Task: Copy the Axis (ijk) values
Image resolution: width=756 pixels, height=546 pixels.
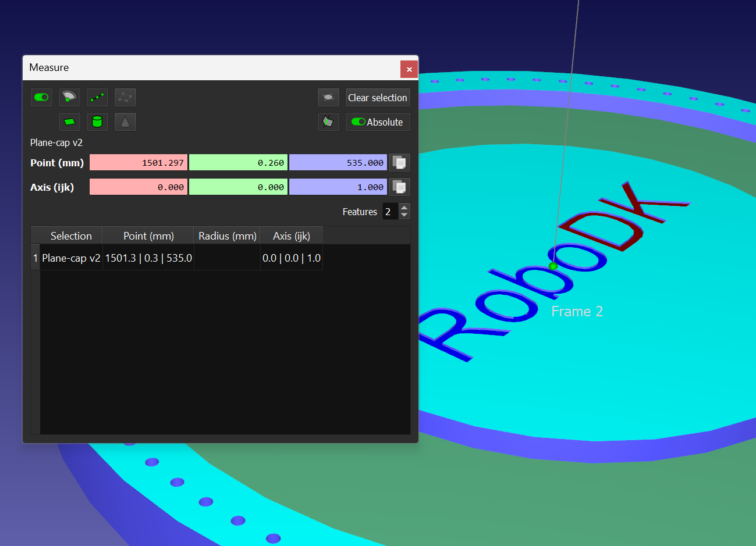Action: click(x=399, y=187)
